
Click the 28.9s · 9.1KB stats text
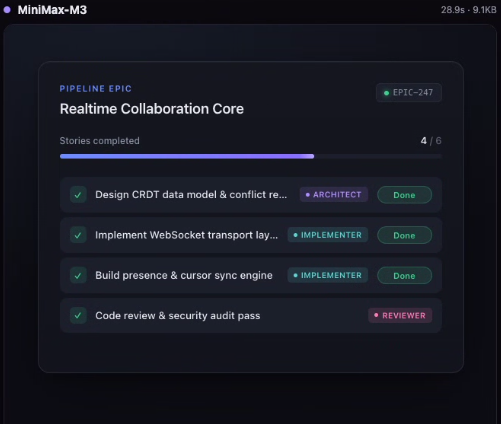coord(469,10)
